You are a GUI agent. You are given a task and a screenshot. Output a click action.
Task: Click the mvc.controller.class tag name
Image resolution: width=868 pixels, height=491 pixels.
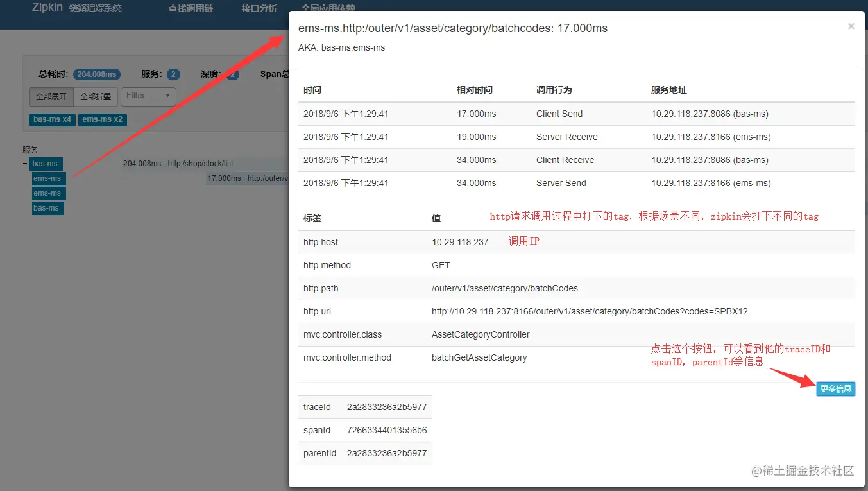(343, 334)
